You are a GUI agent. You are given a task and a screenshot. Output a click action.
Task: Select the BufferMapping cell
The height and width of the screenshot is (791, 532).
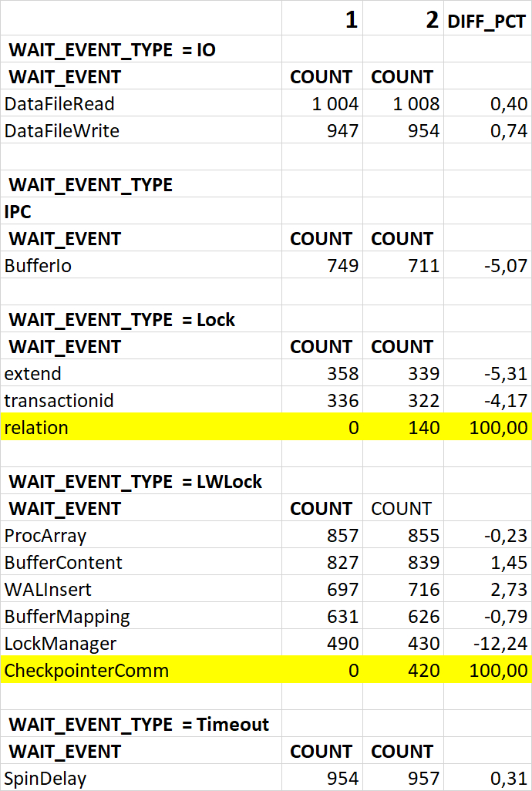click(66, 617)
